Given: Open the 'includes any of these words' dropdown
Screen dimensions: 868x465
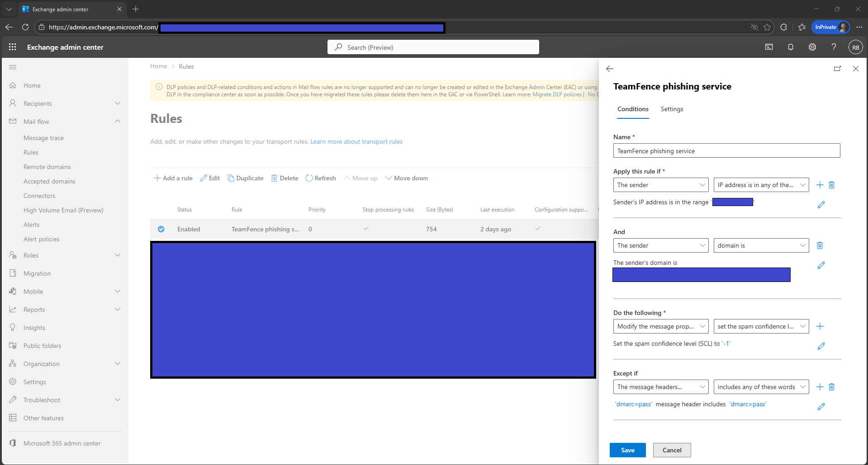Looking at the screenshot, I should [x=761, y=387].
